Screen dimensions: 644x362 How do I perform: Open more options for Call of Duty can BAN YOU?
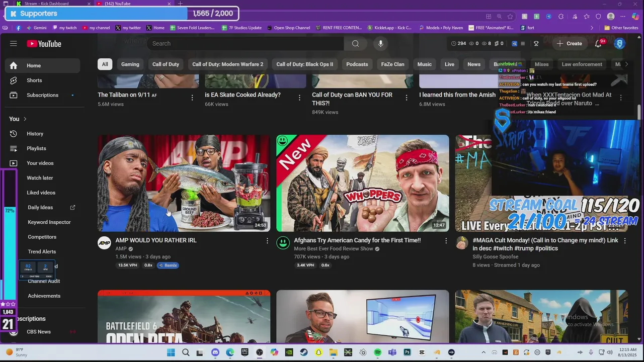point(407,98)
